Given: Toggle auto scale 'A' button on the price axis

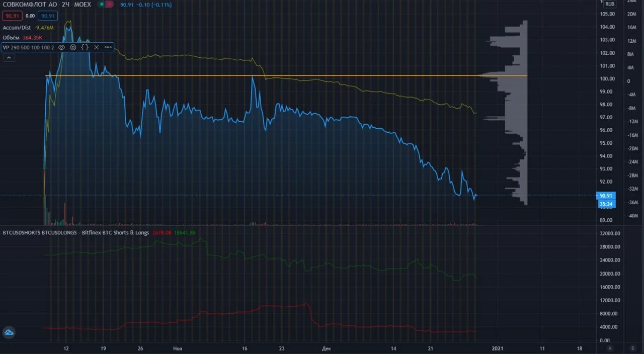Looking at the screenshot, I should click(x=610, y=348).
